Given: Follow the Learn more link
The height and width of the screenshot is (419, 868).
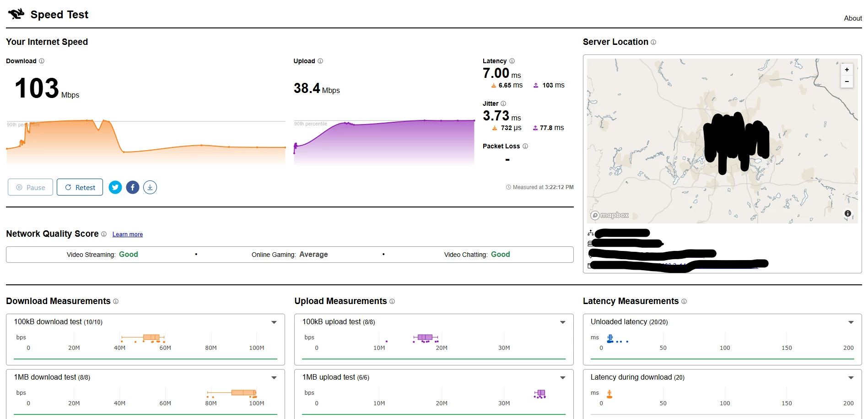Looking at the screenshot, I should [x=128, y=234].
